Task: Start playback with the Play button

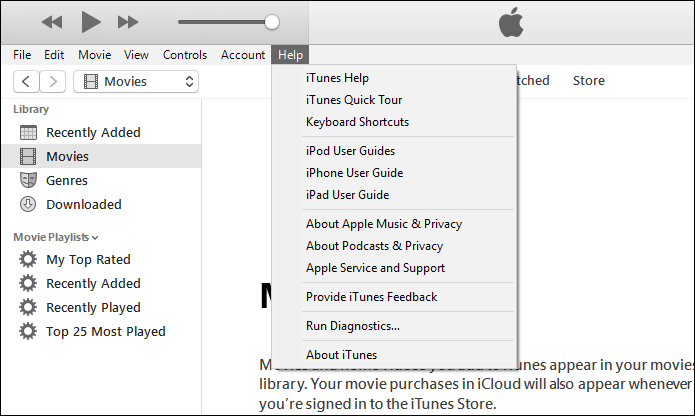Action: coord(91,22)
